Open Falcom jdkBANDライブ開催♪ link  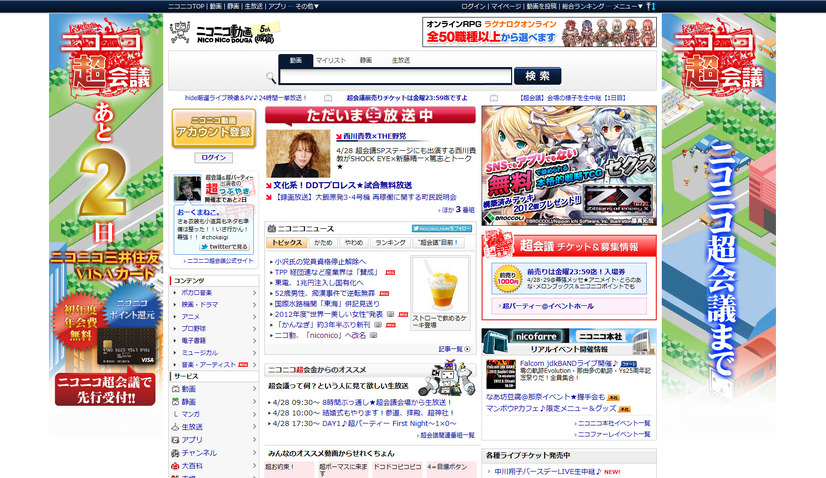click(x=569, y=364)
